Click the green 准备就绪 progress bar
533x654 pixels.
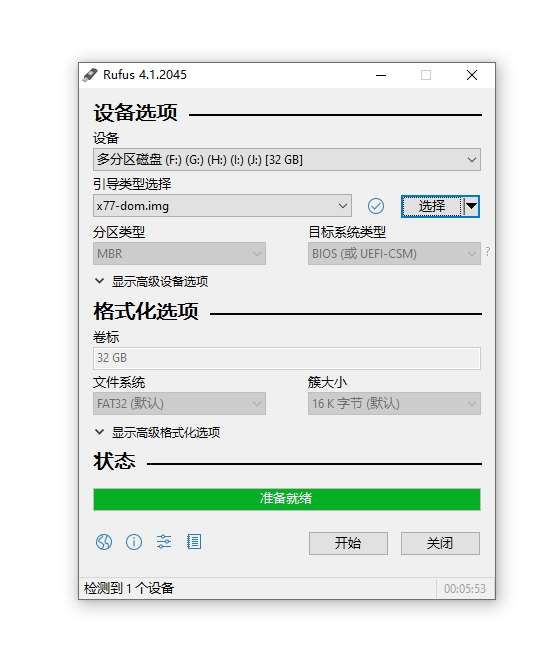(x=287, y=499)
